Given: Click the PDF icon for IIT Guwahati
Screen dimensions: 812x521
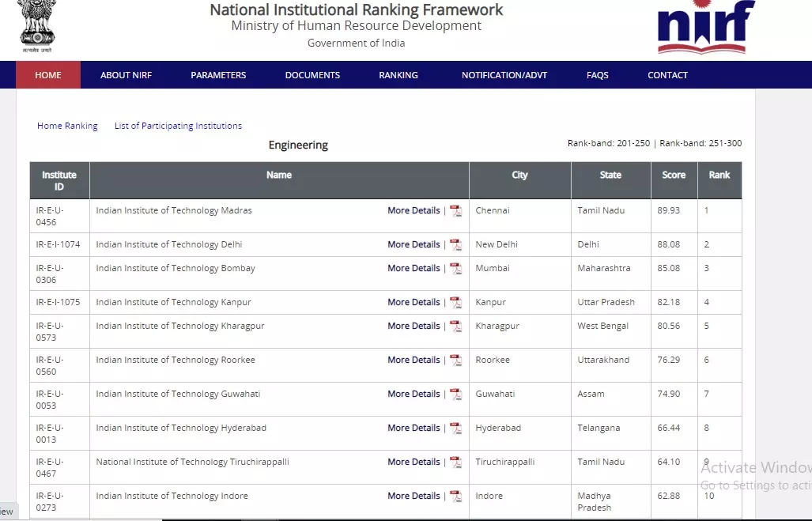Looking at the screenshot, I should click(456, 395).
